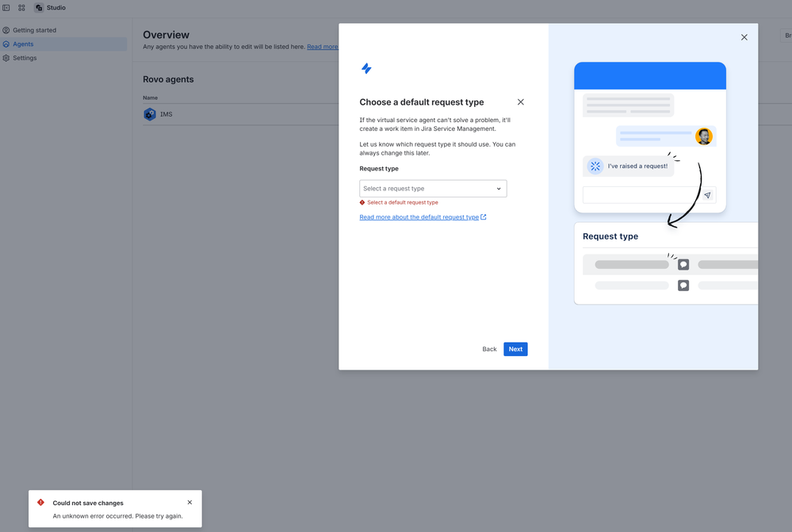Click the Studio label in the top bar
This screenshot has width=792, height=532.
(56, 8)
